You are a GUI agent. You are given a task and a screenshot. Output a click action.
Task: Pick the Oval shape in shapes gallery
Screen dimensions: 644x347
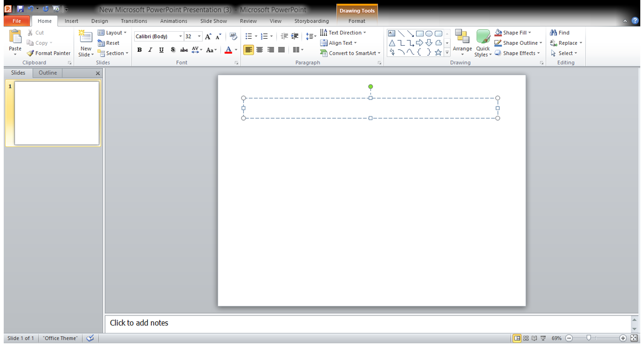pos(429,34)
